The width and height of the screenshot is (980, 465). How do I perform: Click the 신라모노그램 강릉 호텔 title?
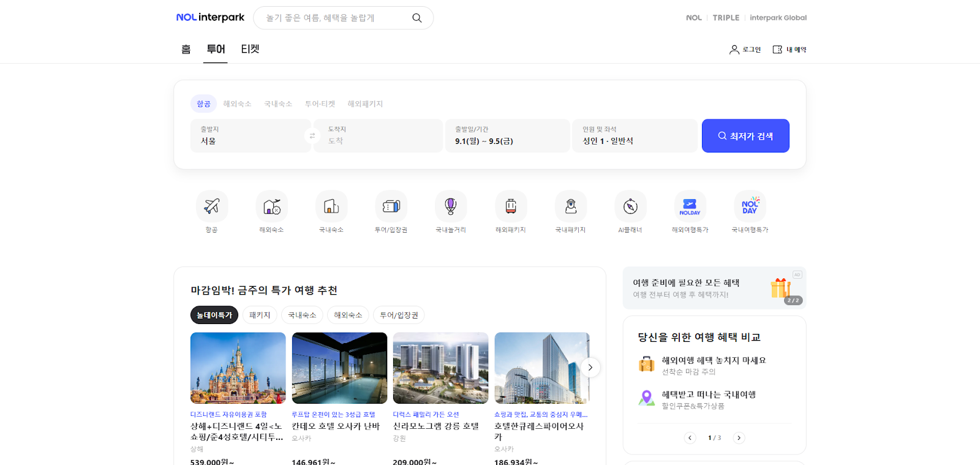tap(436, 426)
